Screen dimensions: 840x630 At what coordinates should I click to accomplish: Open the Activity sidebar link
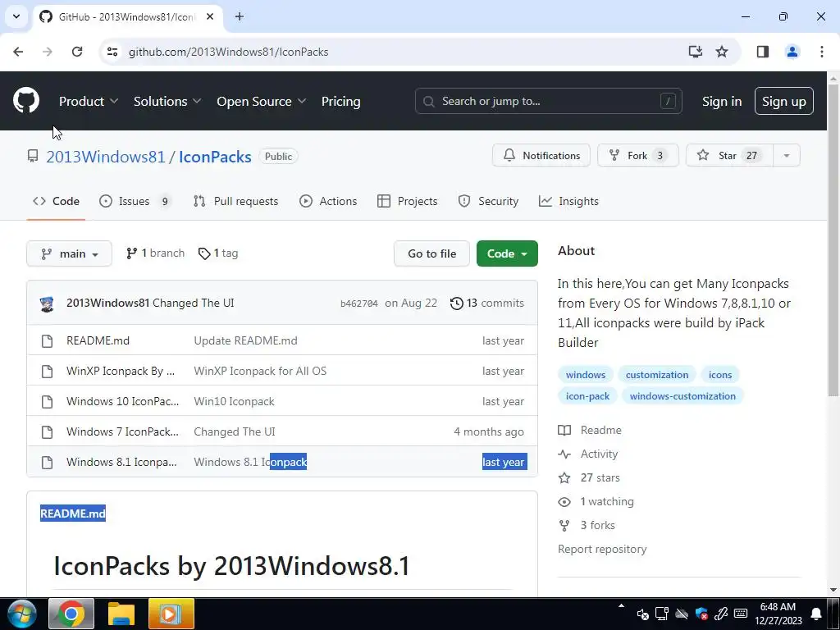click(x=587, y=454)
